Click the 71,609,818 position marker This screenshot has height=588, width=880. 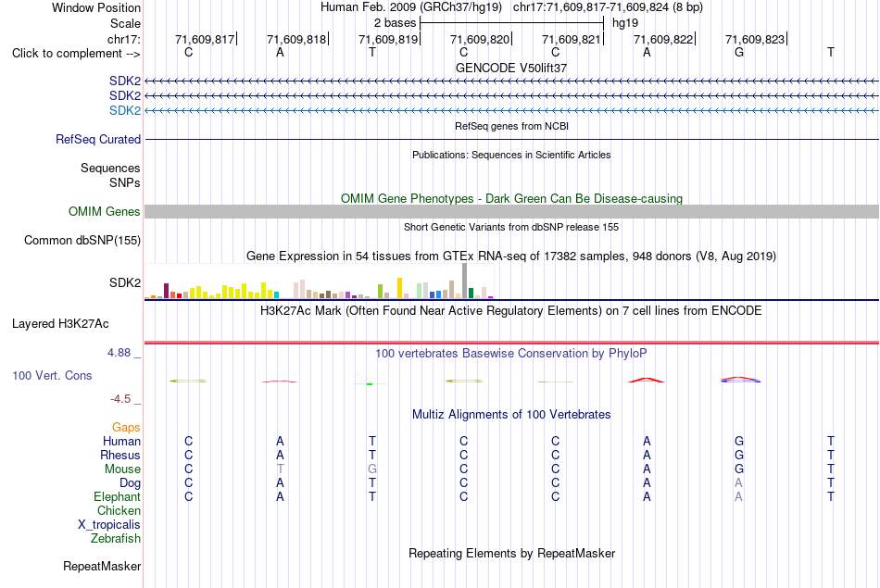(x=296, y=39)
